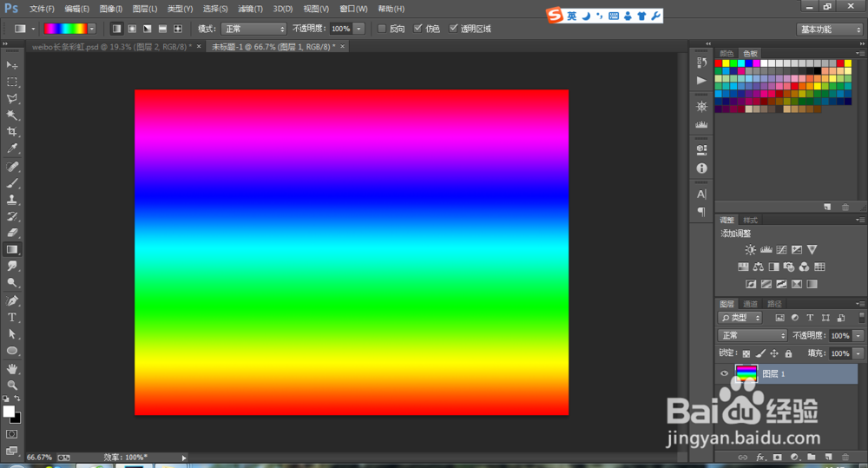
Task: Click the gradient preview bar
Action: click(65, 29)
